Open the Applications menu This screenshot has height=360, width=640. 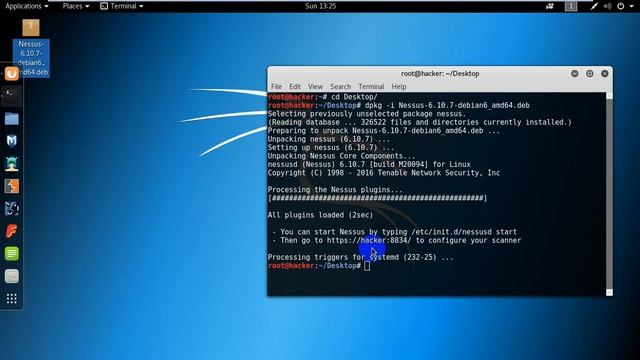coord(27,6)
